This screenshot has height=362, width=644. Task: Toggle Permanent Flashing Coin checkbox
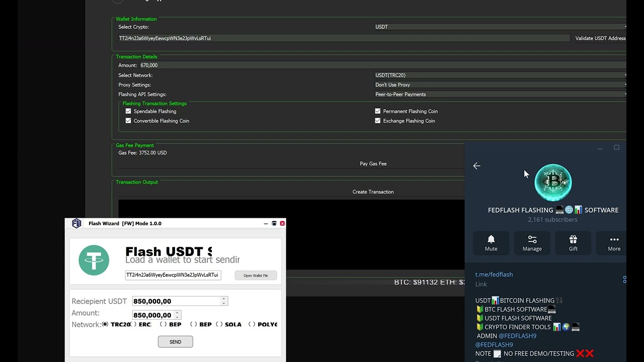pos(378,111)
